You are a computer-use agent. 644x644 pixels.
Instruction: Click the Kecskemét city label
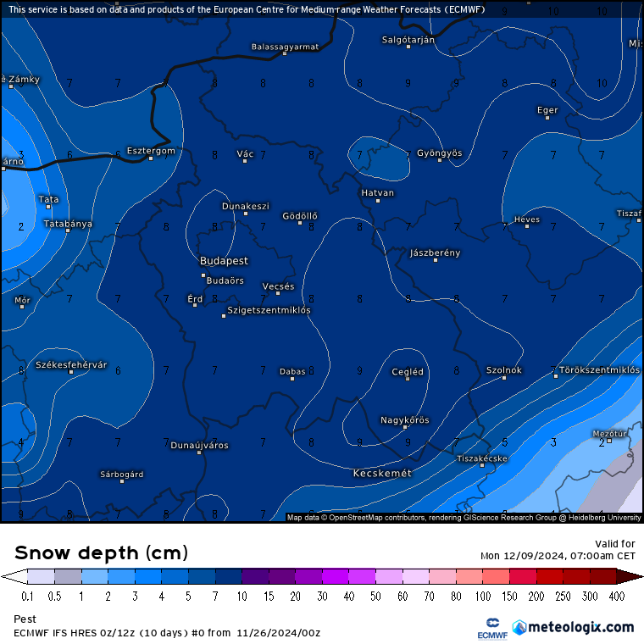382,474
